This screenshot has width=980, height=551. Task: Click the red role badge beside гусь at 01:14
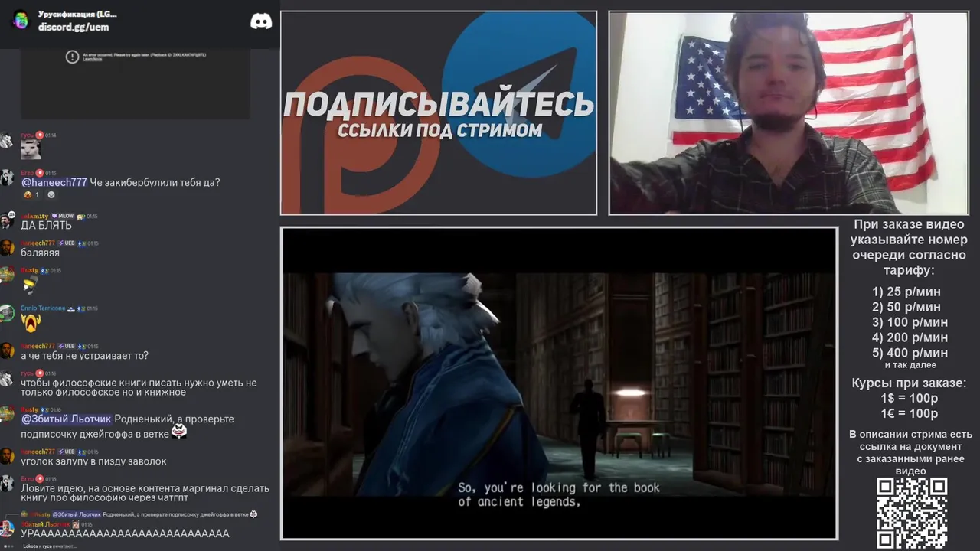(40, 135)
